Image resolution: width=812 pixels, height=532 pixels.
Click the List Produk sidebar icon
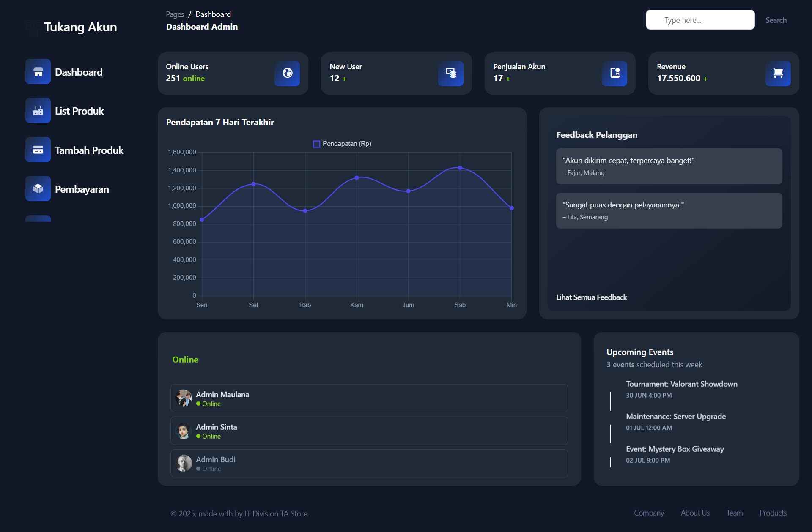pos(38,111)
